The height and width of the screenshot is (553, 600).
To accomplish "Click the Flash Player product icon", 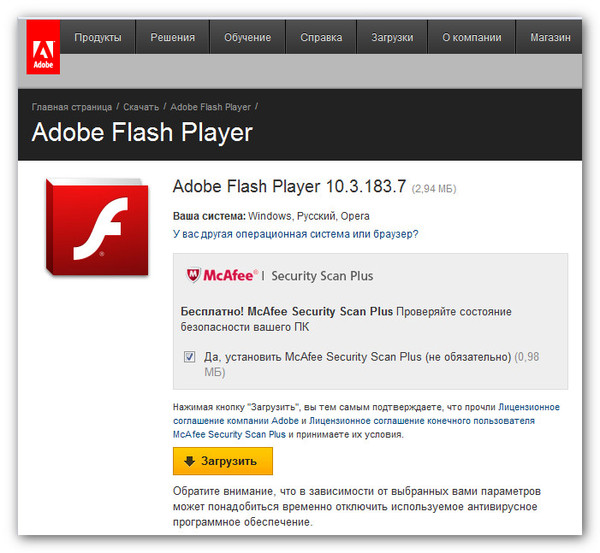I will [97, 227].
